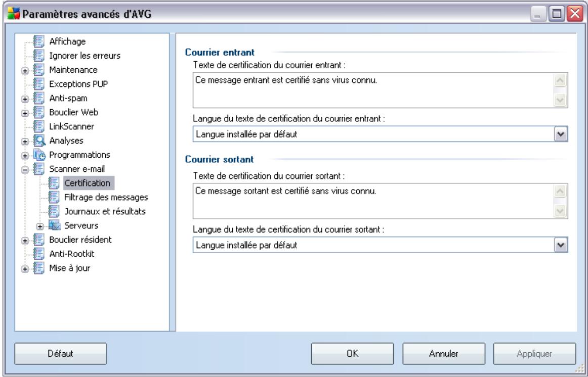Expand the Serveurs tree node
This screenshot has width=588, height=377.
tap(40, 226)
